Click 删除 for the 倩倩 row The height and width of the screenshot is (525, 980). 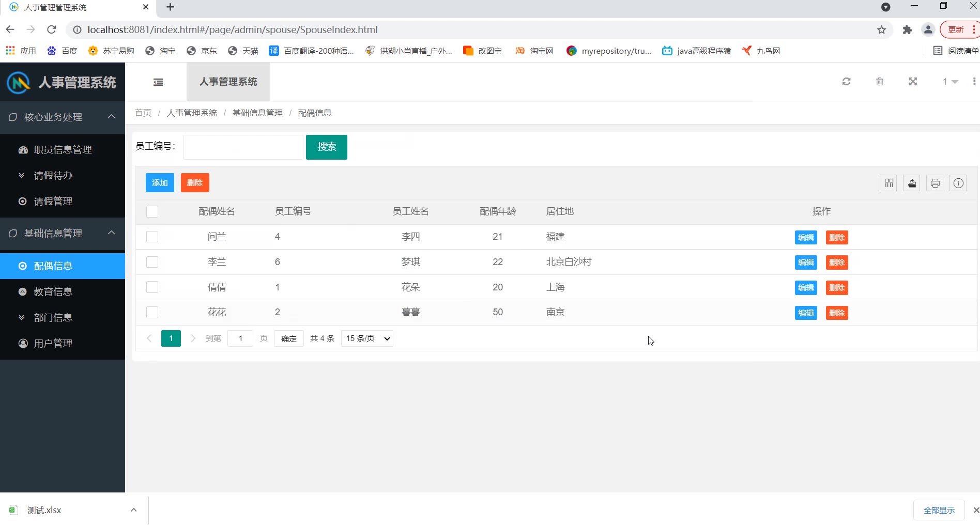(x=837, y=288)
